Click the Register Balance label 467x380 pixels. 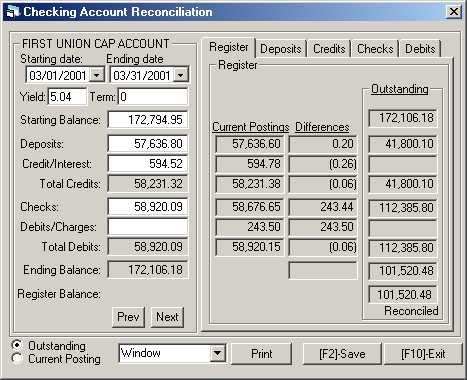pos(59,294)
